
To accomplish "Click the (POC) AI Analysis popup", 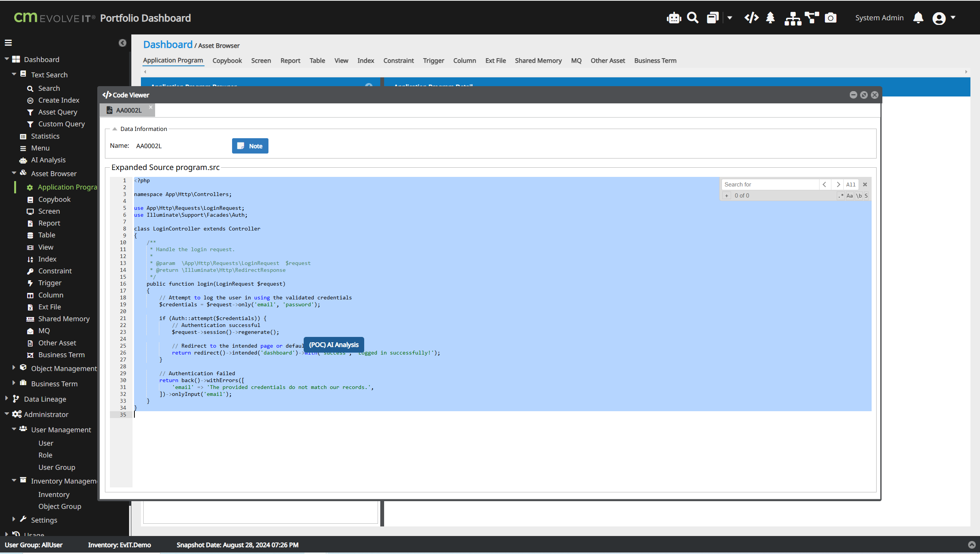I will [x=334, y=345].
